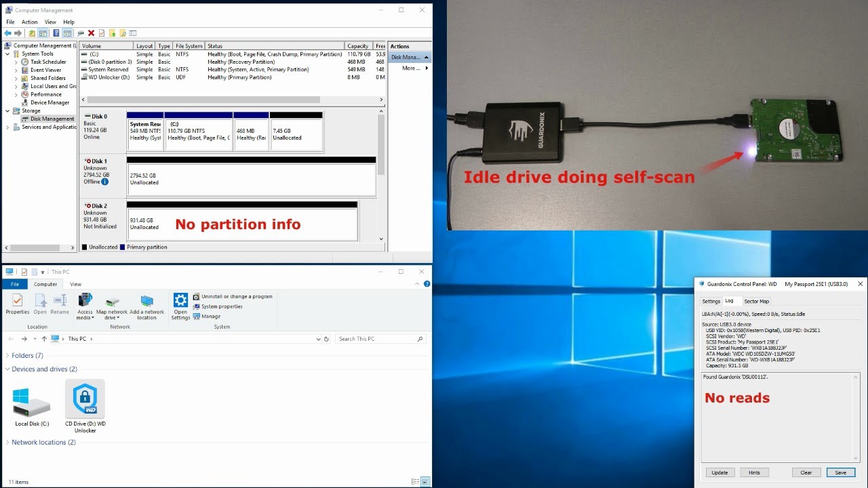Click search magnifier in Search This PC box
Screen dimensions: 868x488
pyautogui.click(x=420, y=339)
